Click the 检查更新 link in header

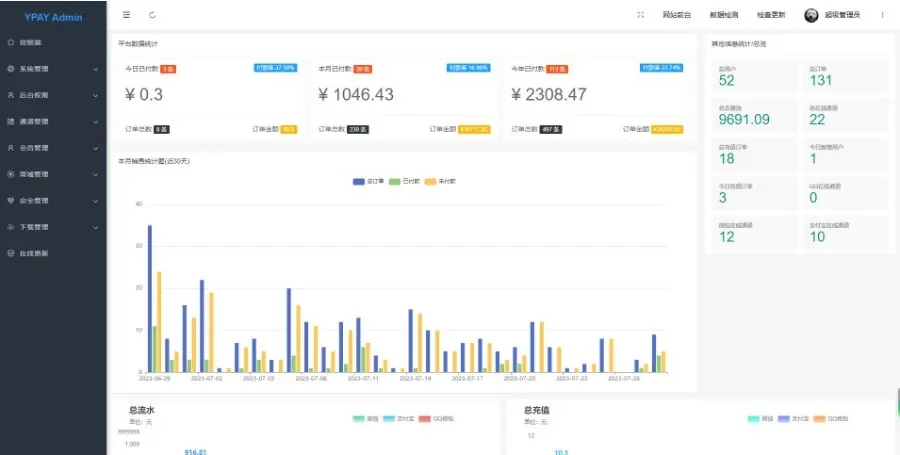[x=771, y=15]
